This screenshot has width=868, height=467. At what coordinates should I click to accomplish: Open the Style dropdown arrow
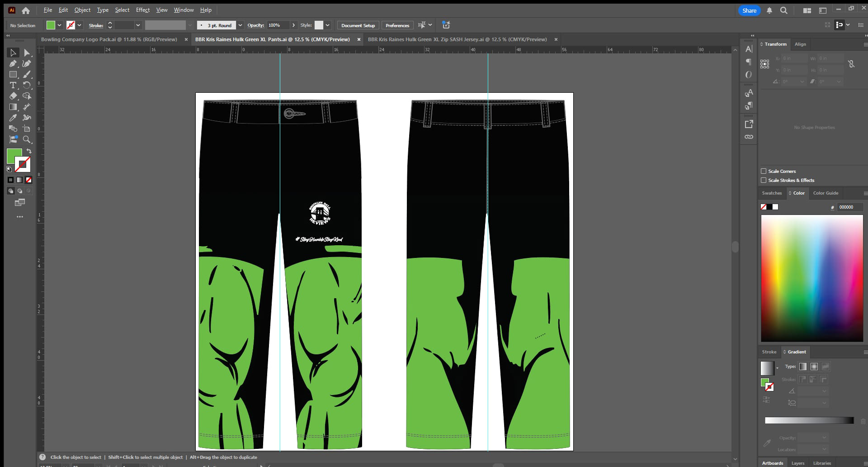(x=328, y=25)
